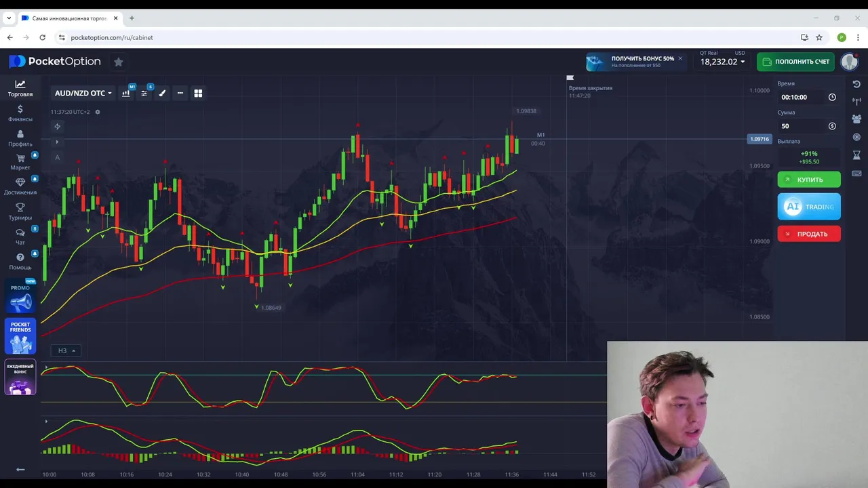The height and width of the screenshot is (488, 868).
Task: Open a new browser tab
Action: [132, 18]
